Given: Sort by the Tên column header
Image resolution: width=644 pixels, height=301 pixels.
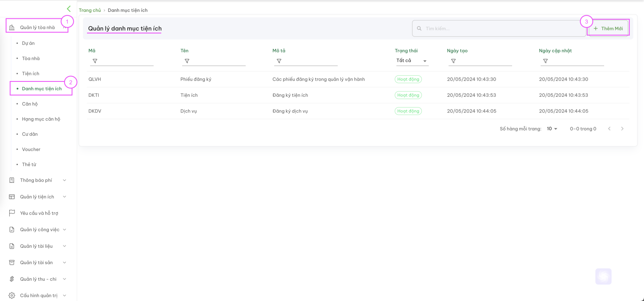Looking at the screenshot, I should (184, 51).
